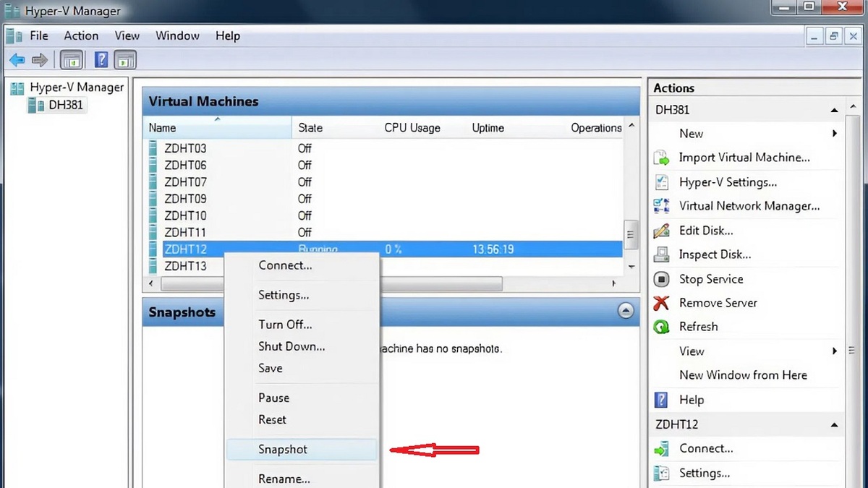The width and height of the screenshot is (868, 488).
Task: Click the ZDHT10 virtual machine icon
Action: 152,215
